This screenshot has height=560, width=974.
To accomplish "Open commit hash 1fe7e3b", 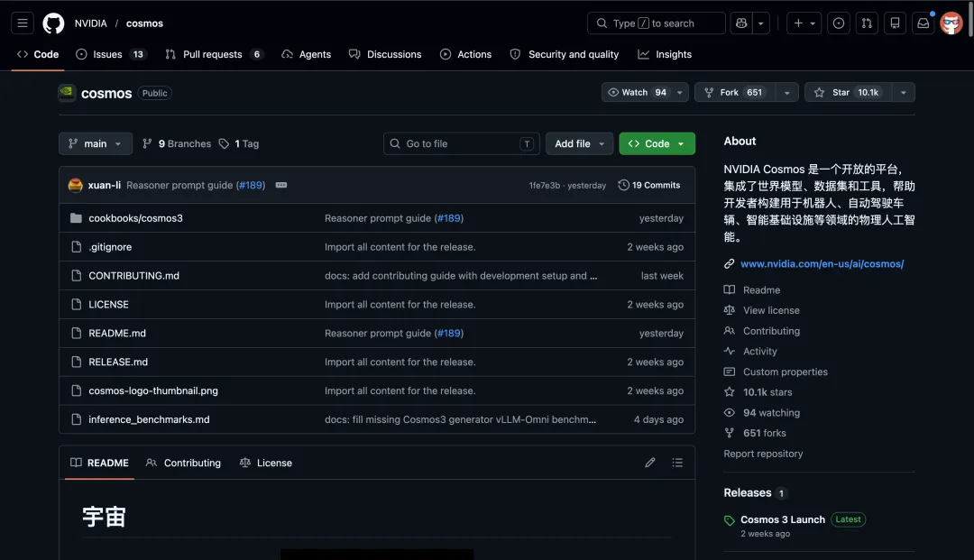I will pyautogui.click(x=544, y=186).
